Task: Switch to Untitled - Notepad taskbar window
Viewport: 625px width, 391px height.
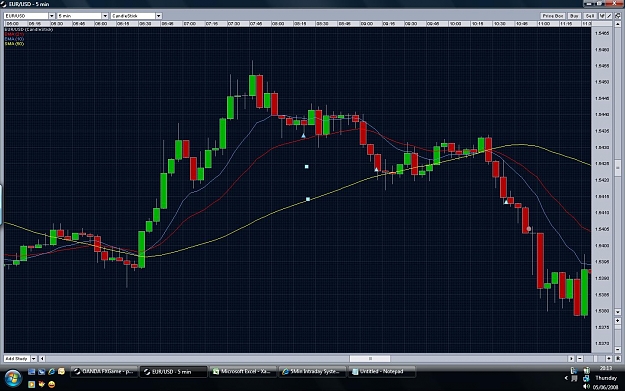Action: (x=382, y=371)
